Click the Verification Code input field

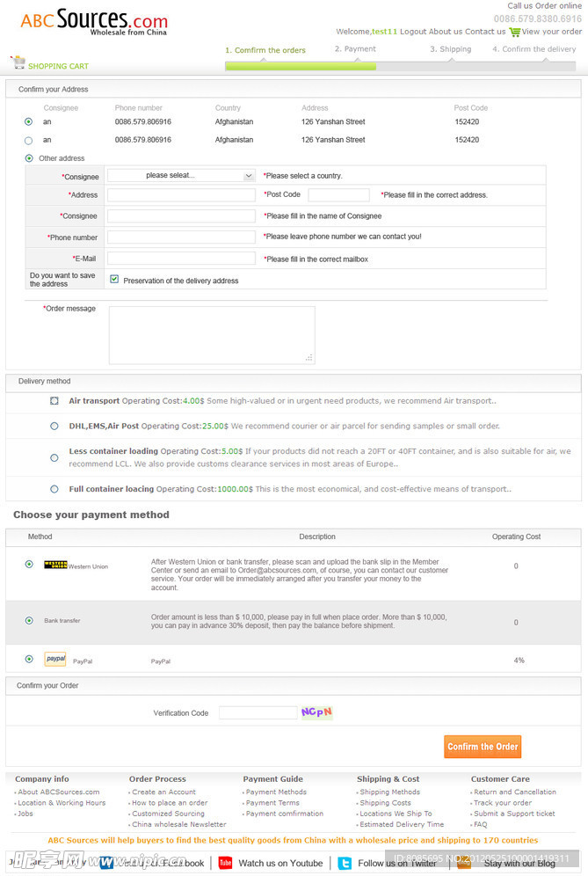(258, 713)
